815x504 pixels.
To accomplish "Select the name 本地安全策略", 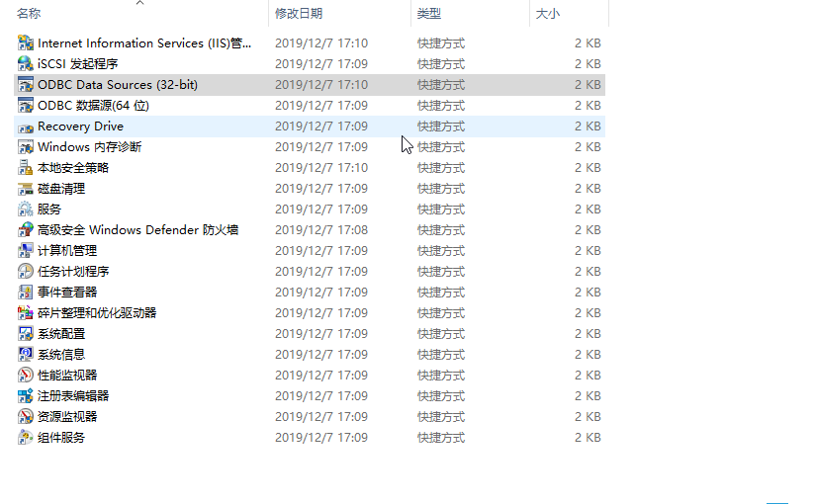I will [73, 168].
